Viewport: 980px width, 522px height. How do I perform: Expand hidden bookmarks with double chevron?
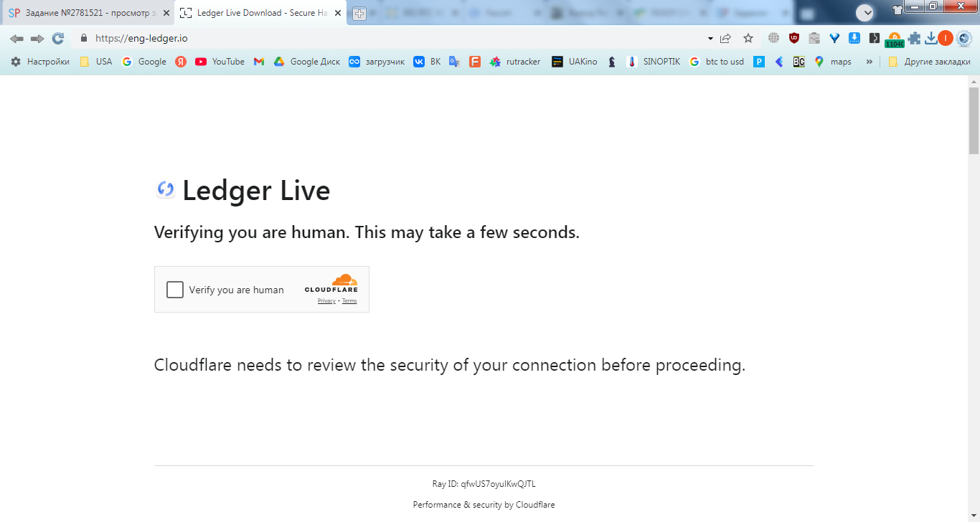click(870, 62)
